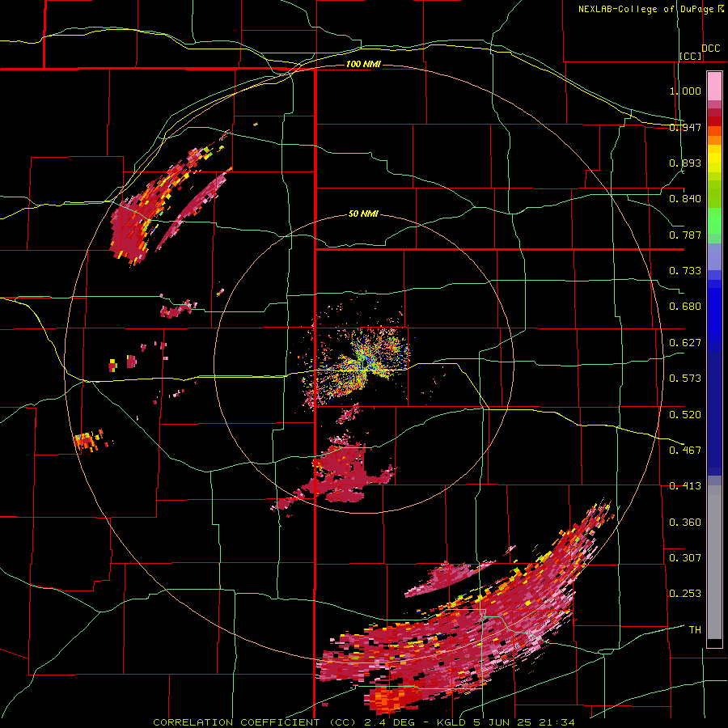Click the 50 NMI range ring label

(x=363, y=214)
